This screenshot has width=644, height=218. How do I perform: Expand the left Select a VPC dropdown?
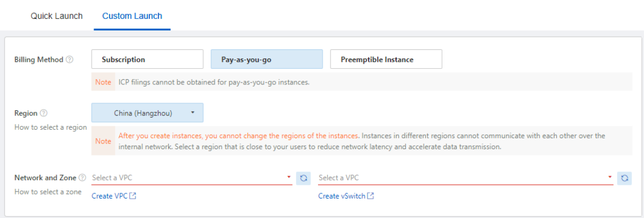[x=289, y=177]
